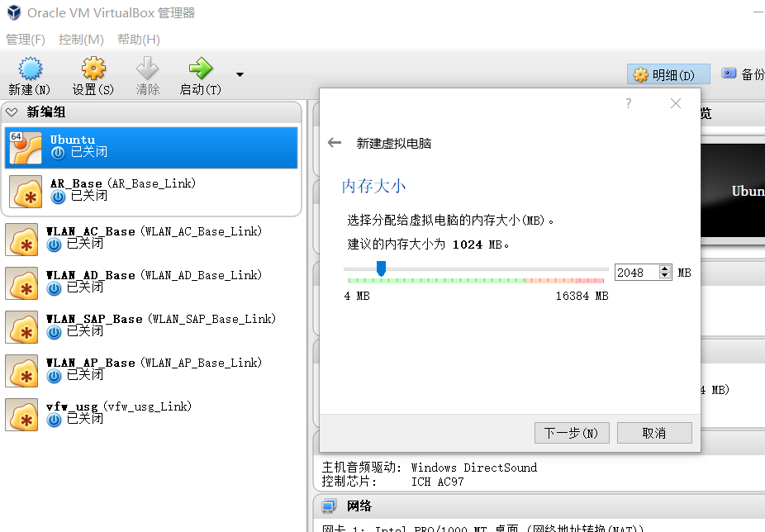
Task: Click the 4 MB minimum label
Action: click(x=357, y=296)
